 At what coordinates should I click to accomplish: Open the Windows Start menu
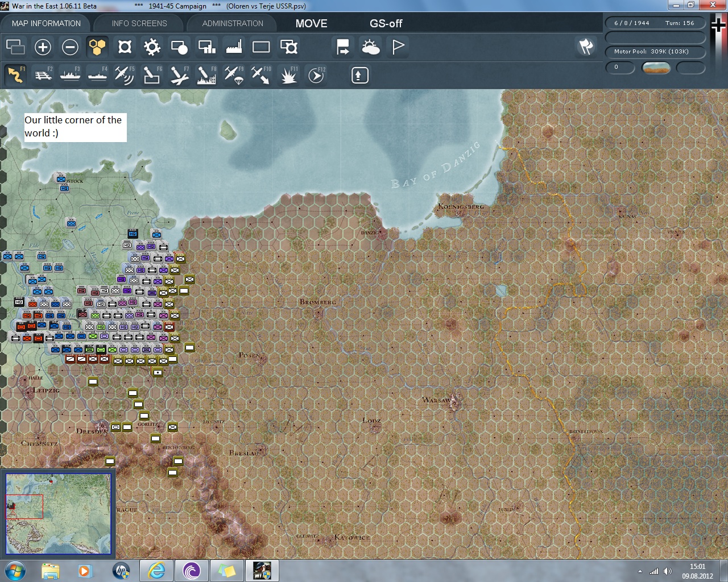[x=15, y=571]
